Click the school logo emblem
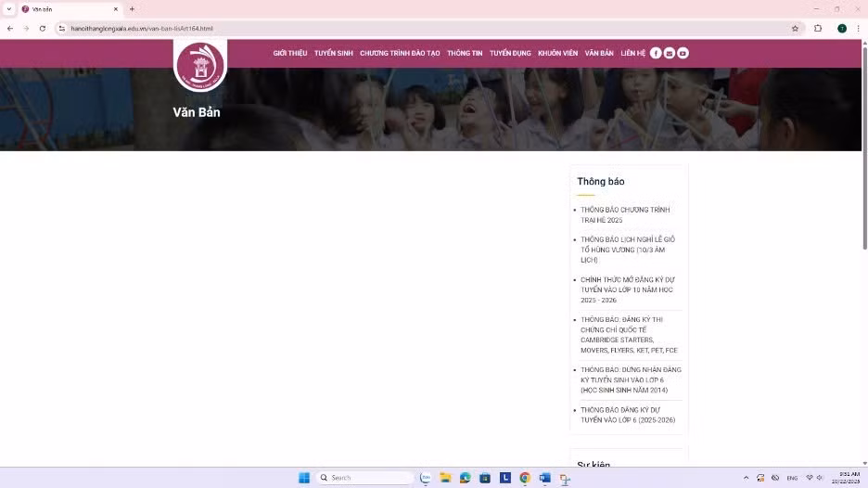This screenshot has width=868, height=488. [199, 66]
